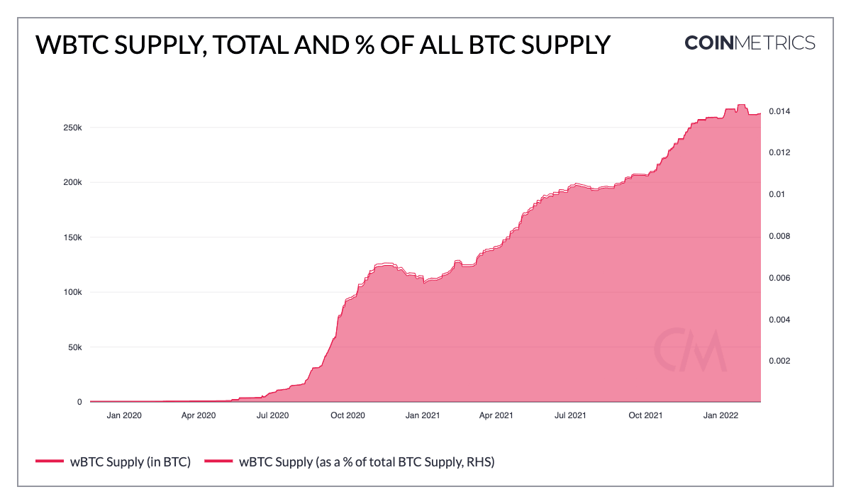Click the CM watermark on the chart

pyautogui.click(x=690, y=350)
